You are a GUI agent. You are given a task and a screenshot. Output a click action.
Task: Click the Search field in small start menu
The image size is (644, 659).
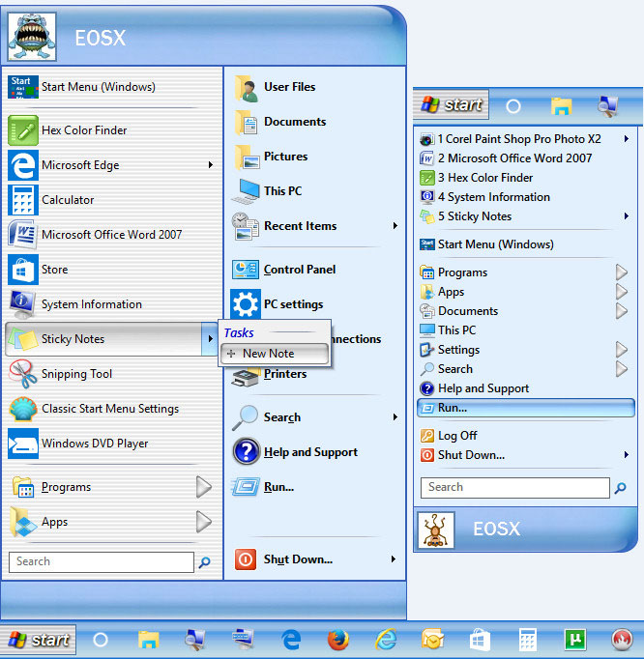515,488
